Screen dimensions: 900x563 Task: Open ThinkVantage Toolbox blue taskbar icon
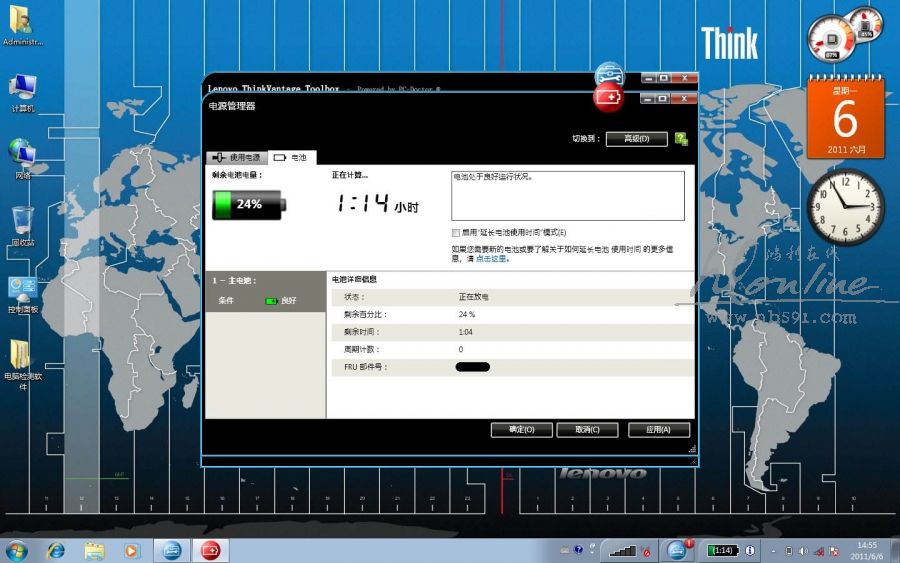click(x=171, y=551)
